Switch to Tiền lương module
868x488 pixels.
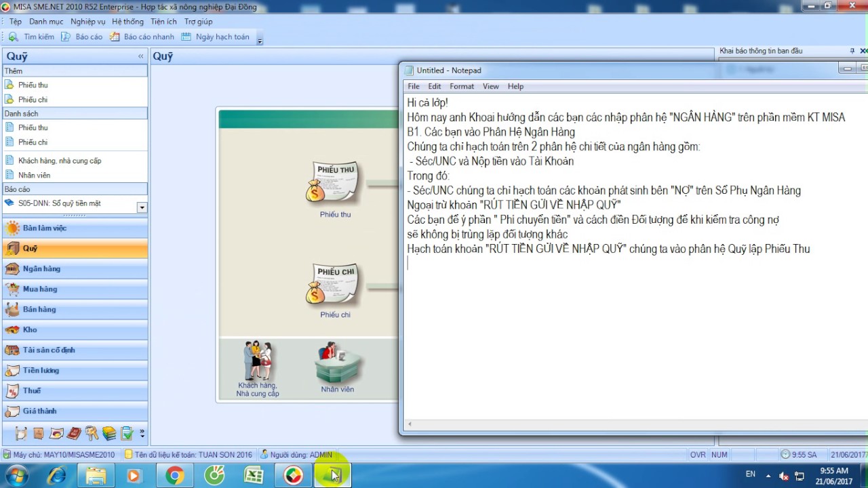(x=75, y=371)
